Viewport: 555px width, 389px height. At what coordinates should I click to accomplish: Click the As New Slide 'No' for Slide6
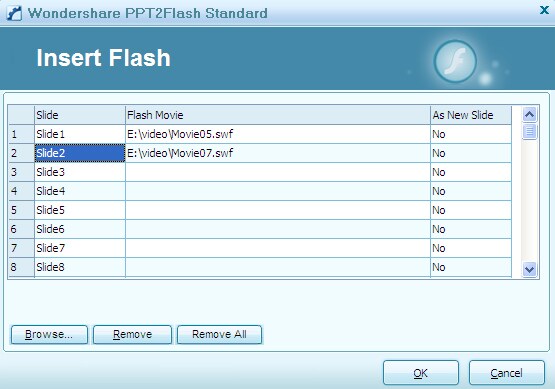click(x=471, y=229)
